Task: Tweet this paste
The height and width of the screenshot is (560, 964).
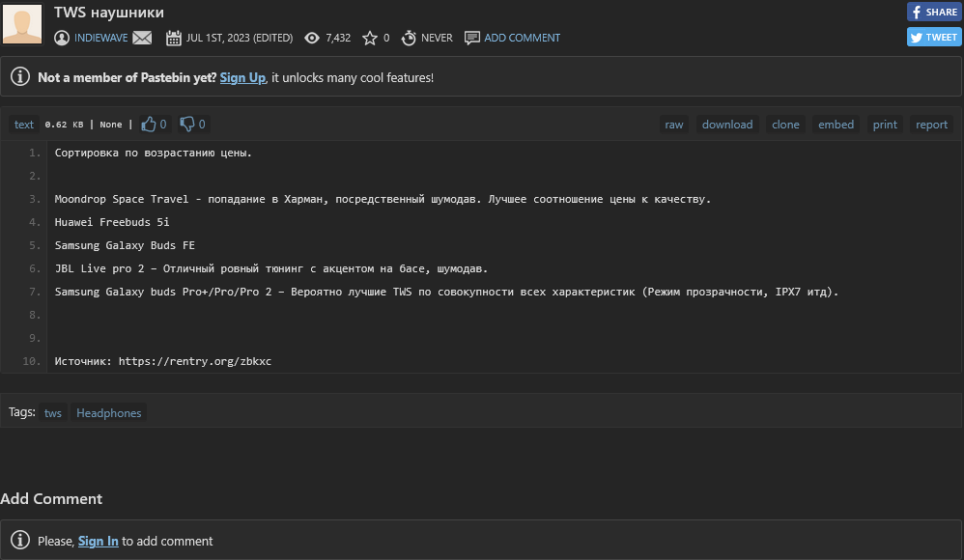Action: coord(934,37)
